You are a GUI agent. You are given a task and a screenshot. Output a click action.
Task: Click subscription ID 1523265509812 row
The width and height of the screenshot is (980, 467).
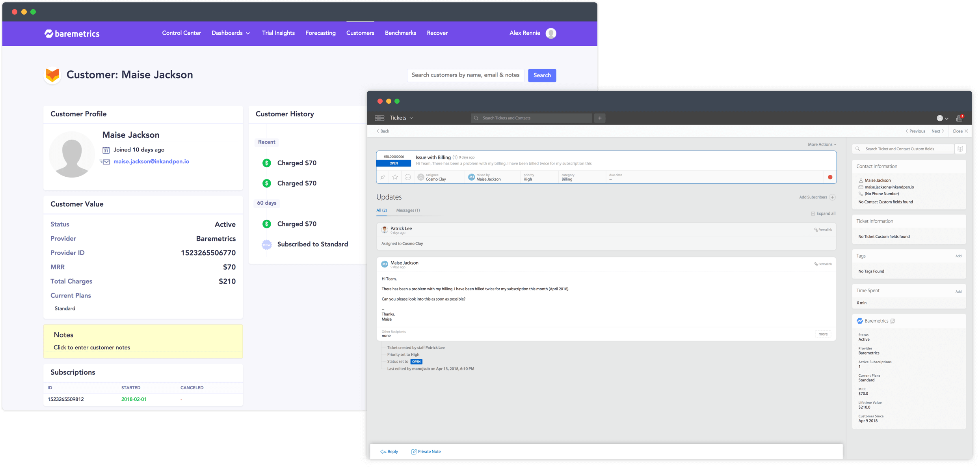143,399
